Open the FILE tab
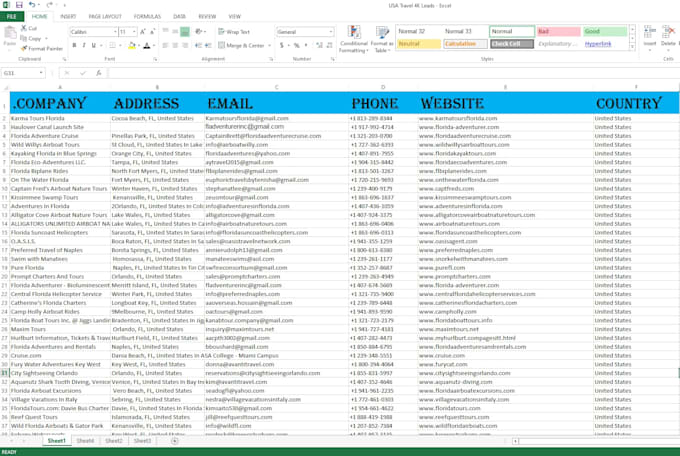This screenshot has height=456, width=680. click(12, 16)
